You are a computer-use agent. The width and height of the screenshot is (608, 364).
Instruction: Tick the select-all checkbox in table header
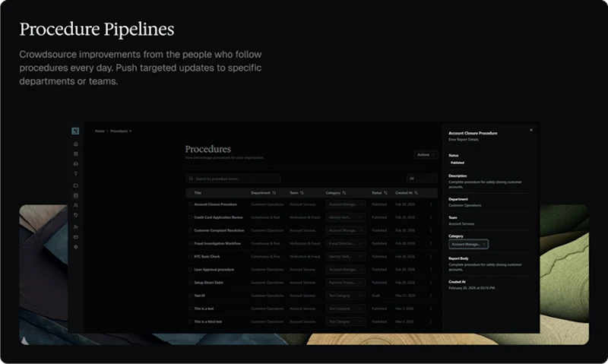pos(190,193)
